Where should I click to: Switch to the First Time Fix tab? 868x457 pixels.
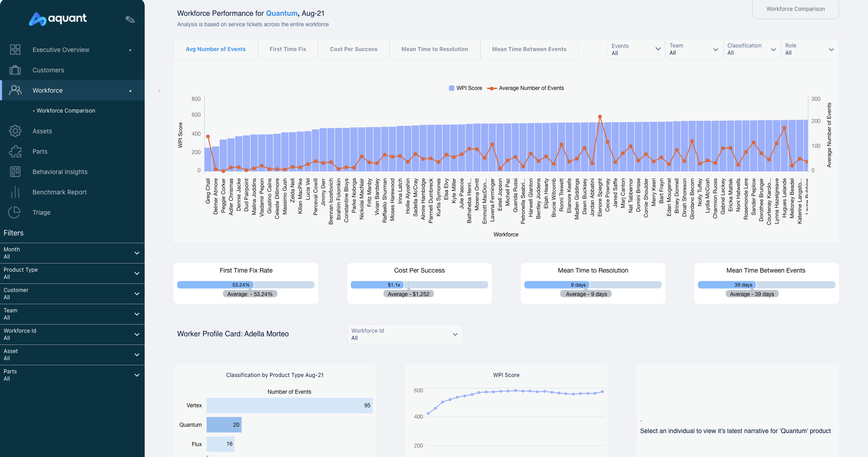click(x=288, y=49)
